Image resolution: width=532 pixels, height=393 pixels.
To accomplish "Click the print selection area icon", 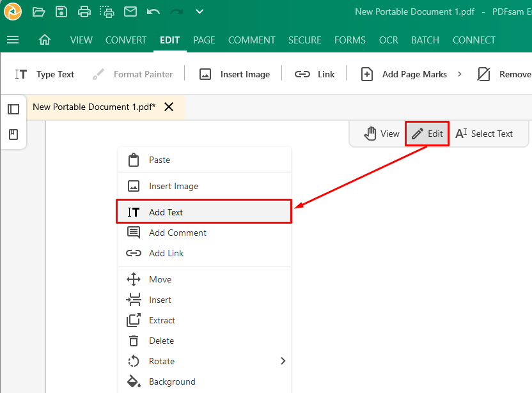I will pyautogui.click(x=107, y=12).
